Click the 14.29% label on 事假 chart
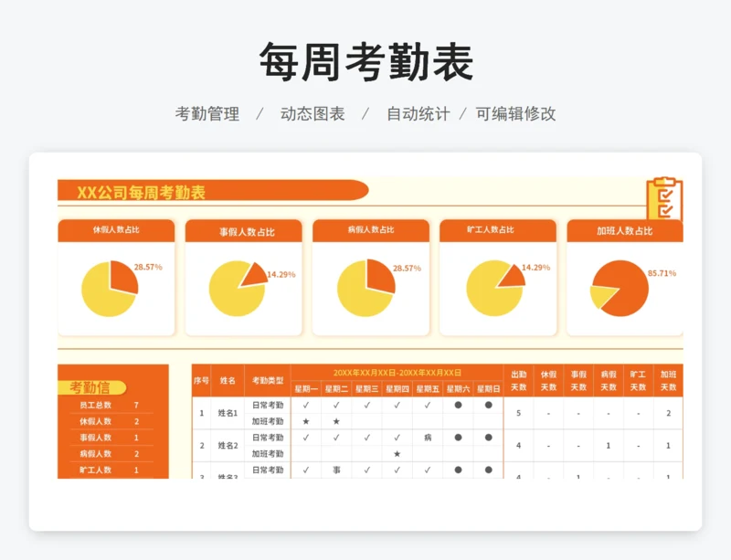This screenshot has height=560, width=731. coord(281,275)
